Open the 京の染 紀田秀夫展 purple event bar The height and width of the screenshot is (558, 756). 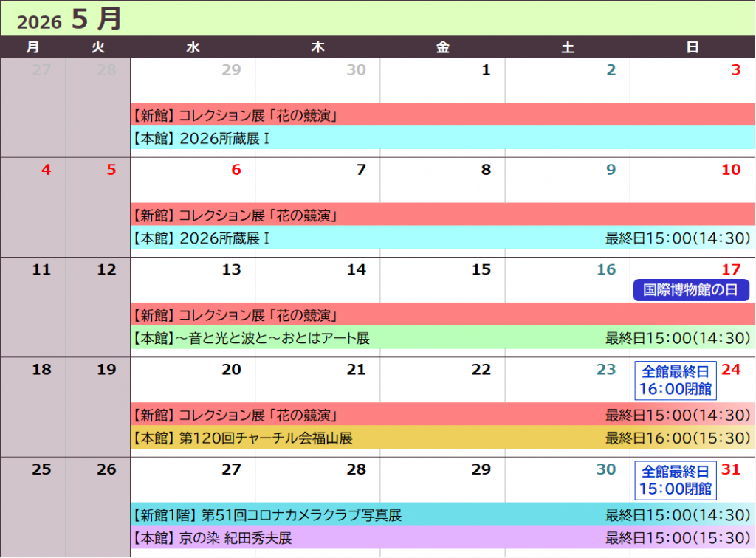441,538
